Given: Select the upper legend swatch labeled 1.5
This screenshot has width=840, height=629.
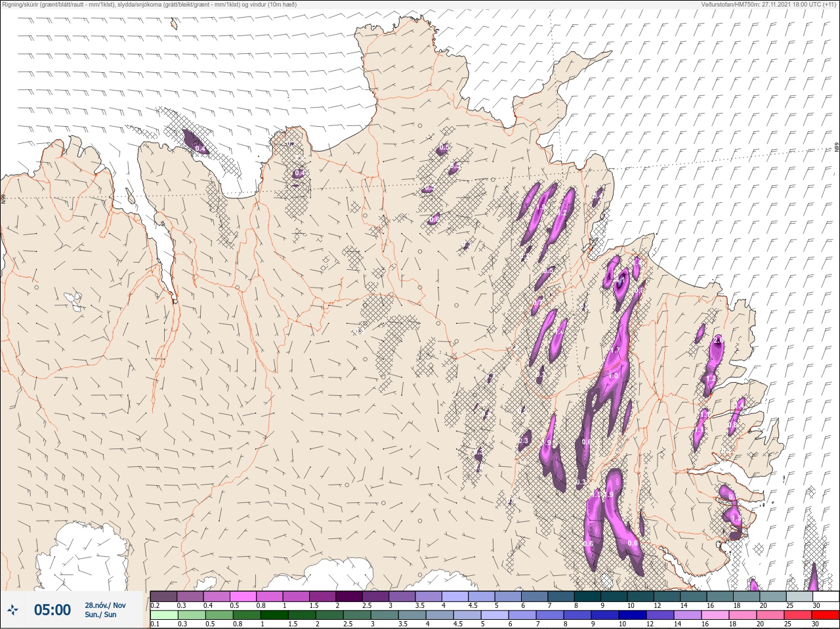Looking at the screenshot, I should pos(323,596).
